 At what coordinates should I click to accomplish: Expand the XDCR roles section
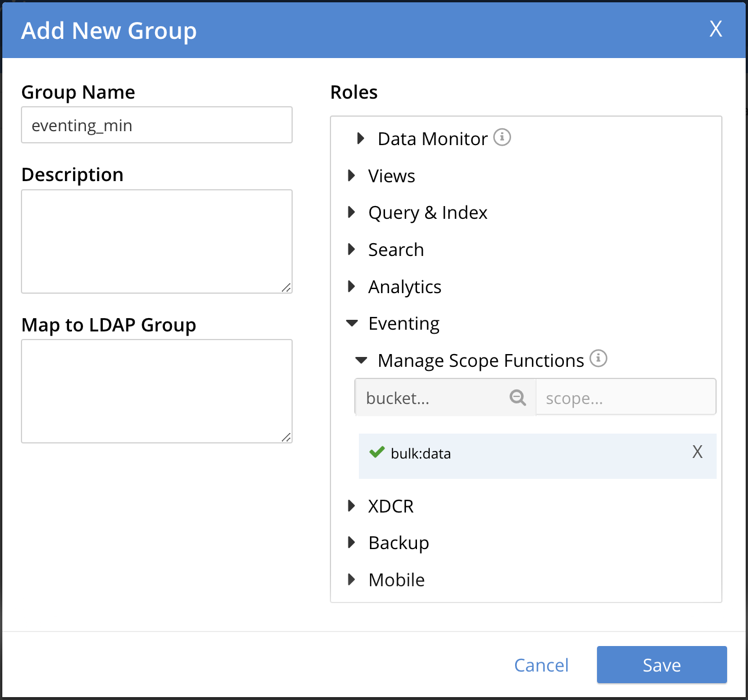351,506
